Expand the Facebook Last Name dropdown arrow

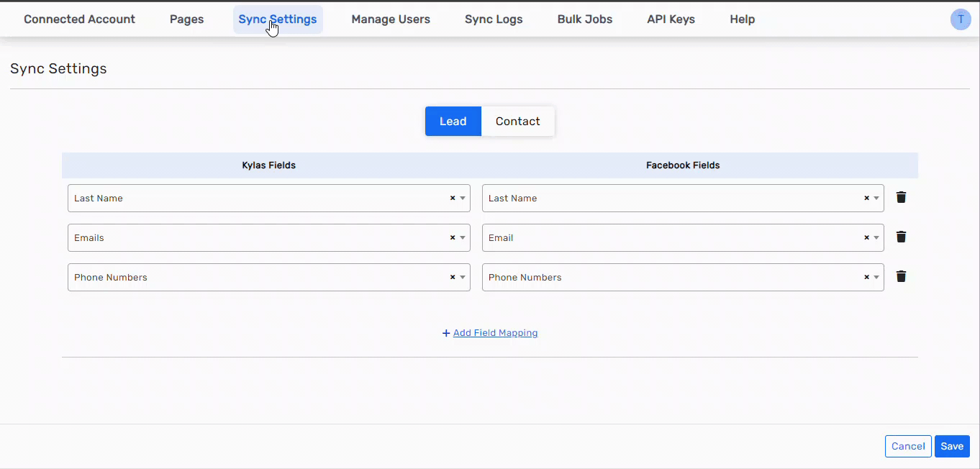[876, 199]
